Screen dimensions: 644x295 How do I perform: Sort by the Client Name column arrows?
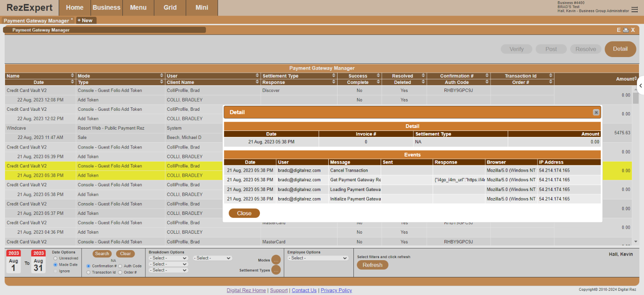click(257, 82)
